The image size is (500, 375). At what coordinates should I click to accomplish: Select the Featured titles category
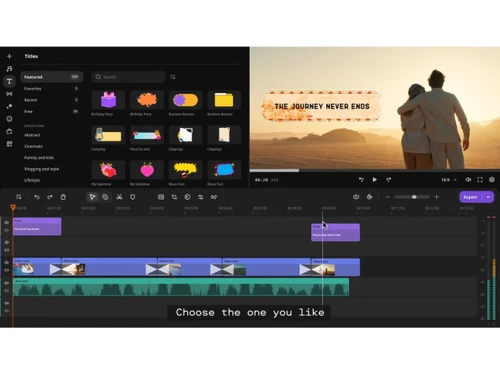coord(52,77)
